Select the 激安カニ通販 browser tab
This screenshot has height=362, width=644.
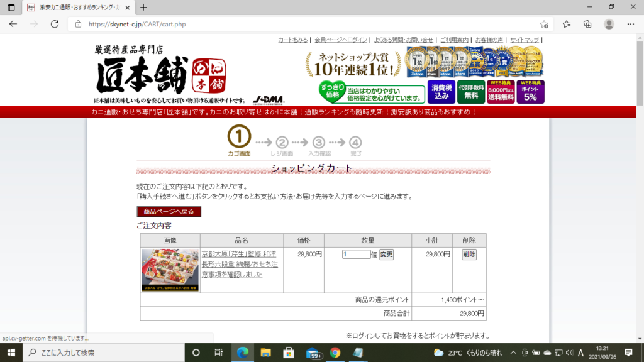point(78,8)
